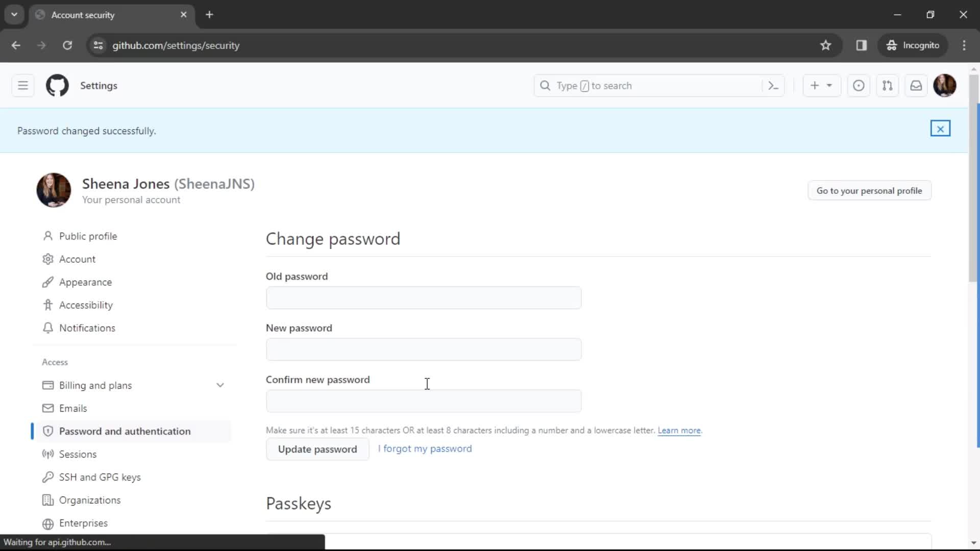The width and height of the screenshot is (980, 551).
Task: Open the create new plus button
Action: point(821,86)
